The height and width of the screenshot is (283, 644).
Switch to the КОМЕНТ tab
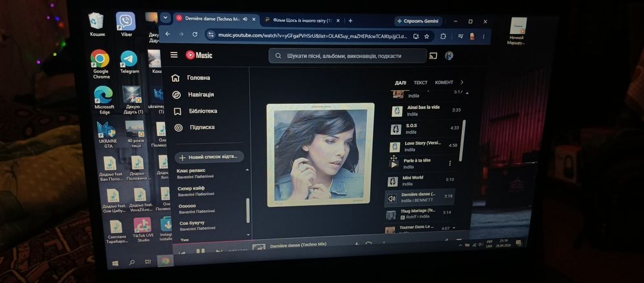click(444, 83)
